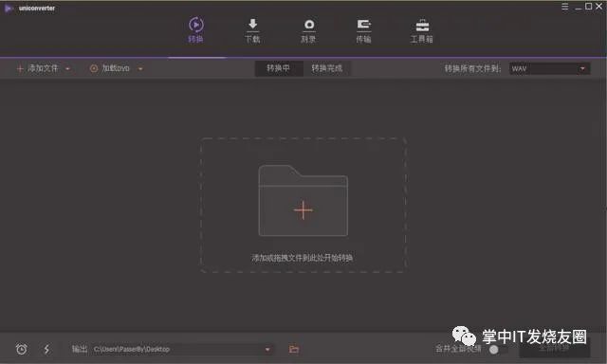The height and width of the screenshot is (364, 607).
Task: Expand the output path dropdown arrow
Action: (x=267, y=349)
